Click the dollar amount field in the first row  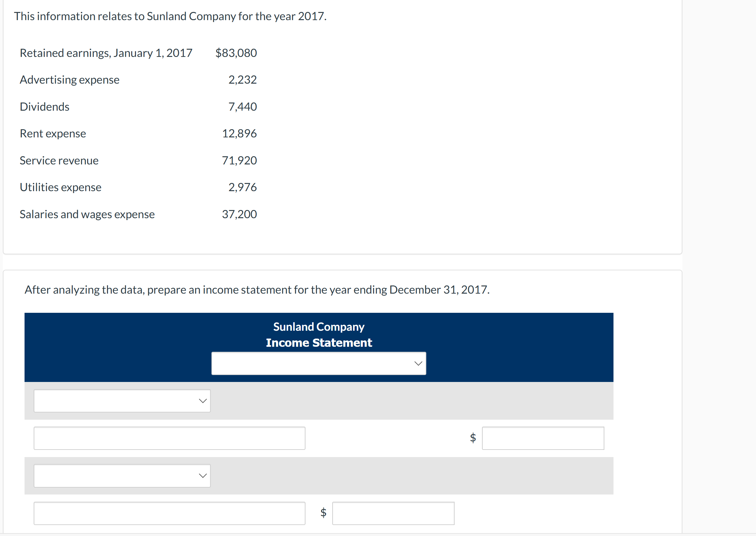coord(543,438)
